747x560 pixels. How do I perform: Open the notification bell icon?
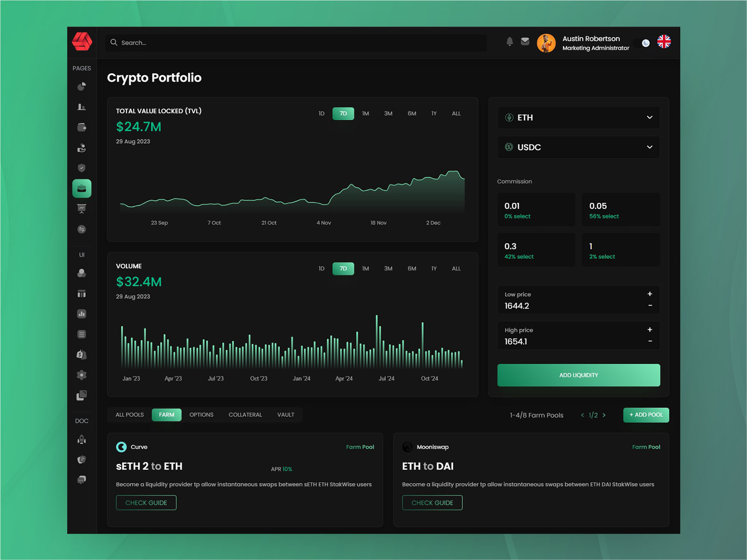coord(510,41)
